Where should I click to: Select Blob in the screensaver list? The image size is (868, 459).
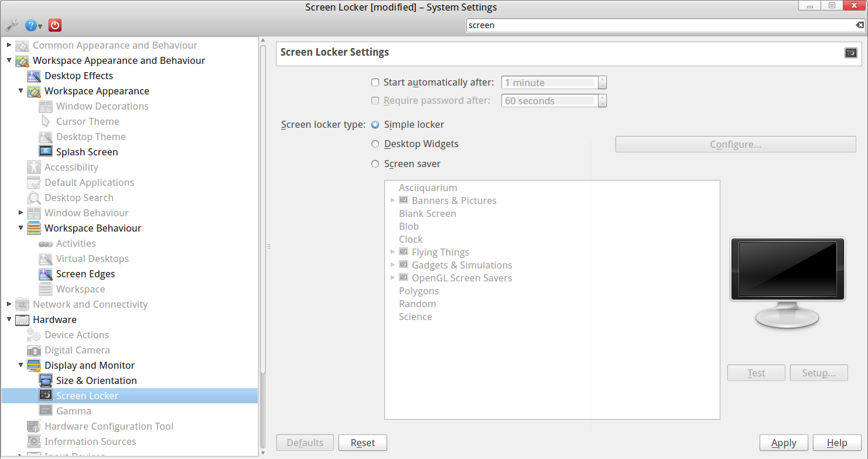(409, 226)
